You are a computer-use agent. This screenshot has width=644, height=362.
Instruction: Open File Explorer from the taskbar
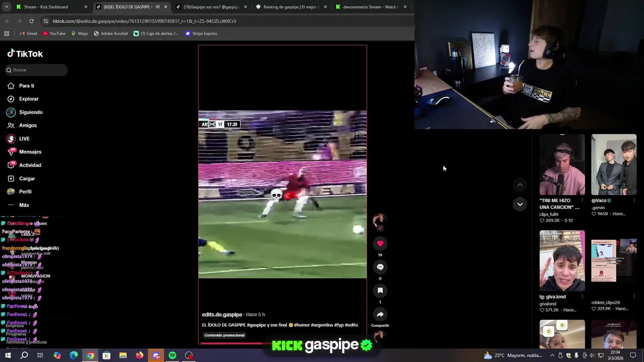point(123,355)
